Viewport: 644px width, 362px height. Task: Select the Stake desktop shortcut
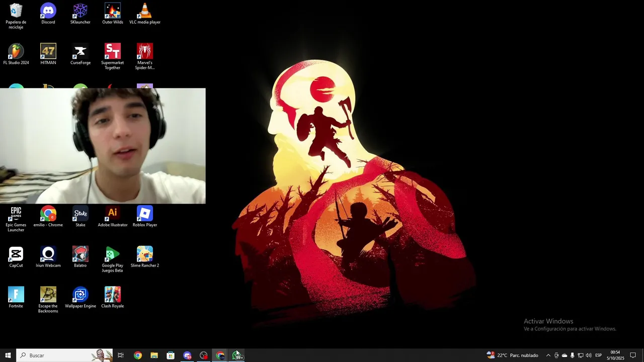80,217
